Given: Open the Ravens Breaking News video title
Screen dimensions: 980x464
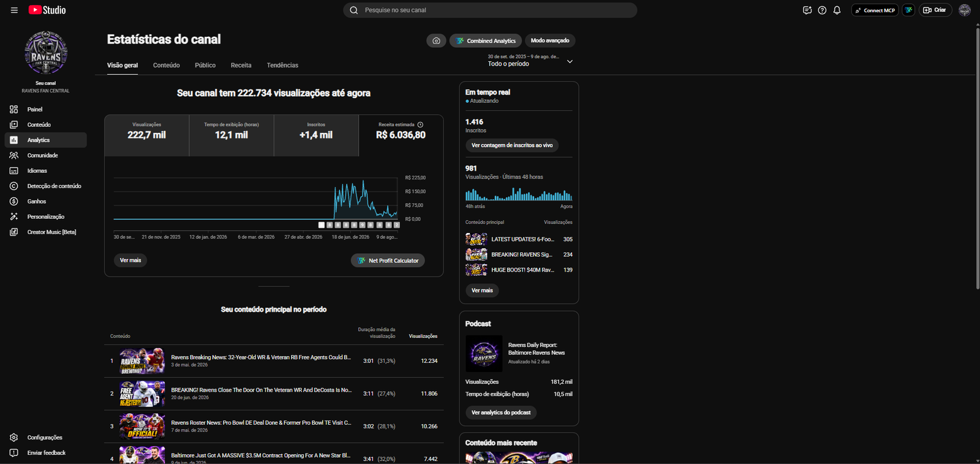Looking at the screenshot, I should (x=261, y=357).
